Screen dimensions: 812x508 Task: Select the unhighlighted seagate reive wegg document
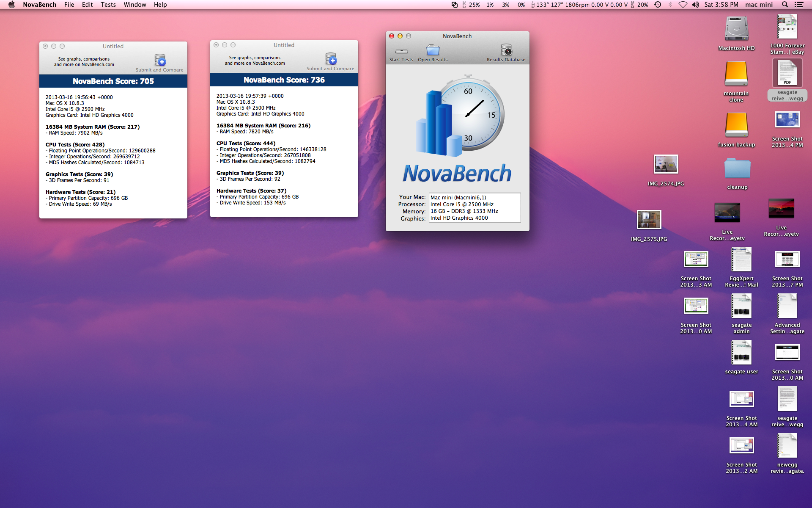[x=787, y=399]
